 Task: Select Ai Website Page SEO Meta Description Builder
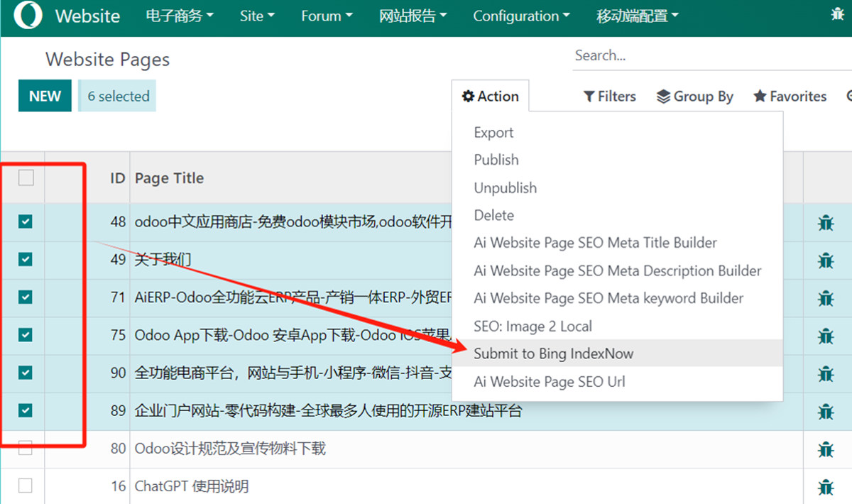pos(618,270)
